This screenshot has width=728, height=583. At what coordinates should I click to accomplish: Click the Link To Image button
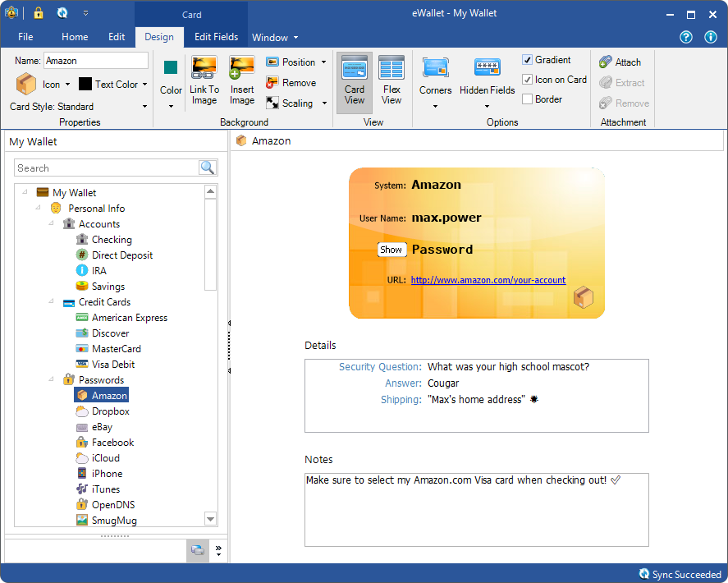(204, 80)
